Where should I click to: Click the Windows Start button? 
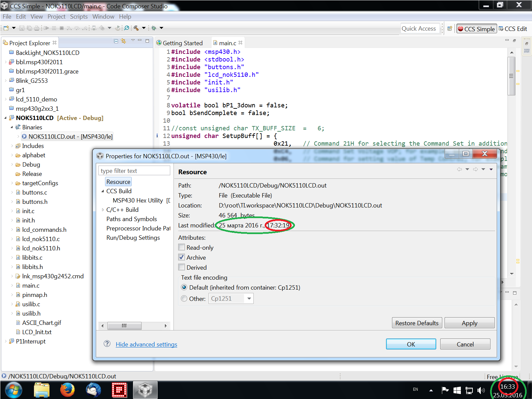tap(14, 390)
